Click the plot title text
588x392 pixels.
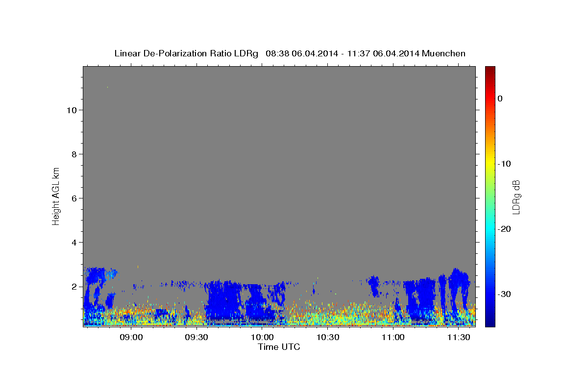pos(290,53)
